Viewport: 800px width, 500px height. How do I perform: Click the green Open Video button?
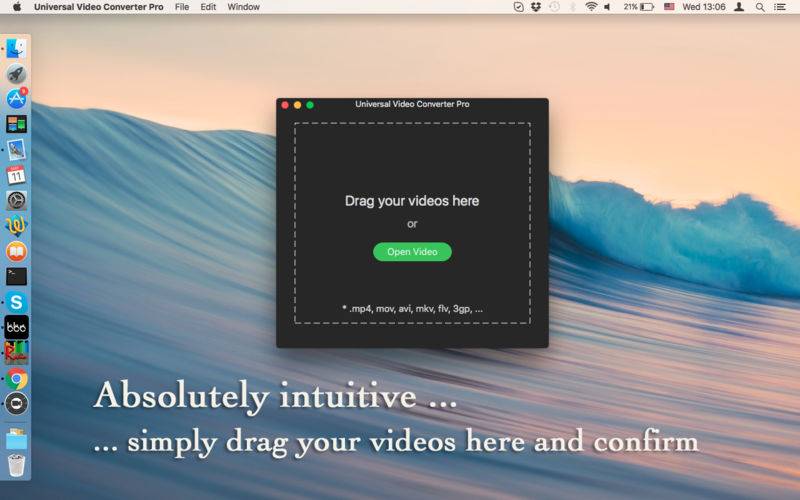(412, 252)
